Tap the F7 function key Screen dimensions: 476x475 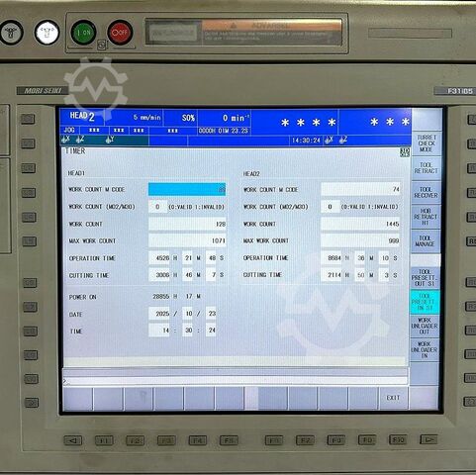[305, 440]
